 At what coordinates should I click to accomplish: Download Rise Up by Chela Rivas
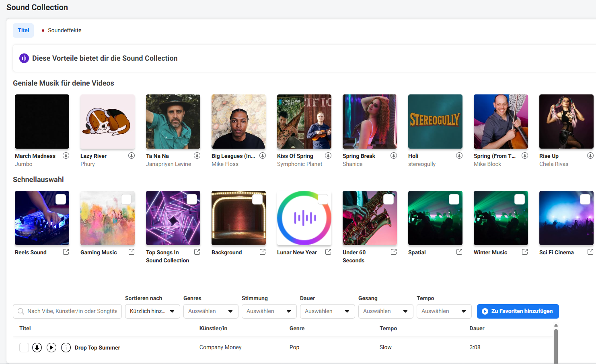(590, 155)
